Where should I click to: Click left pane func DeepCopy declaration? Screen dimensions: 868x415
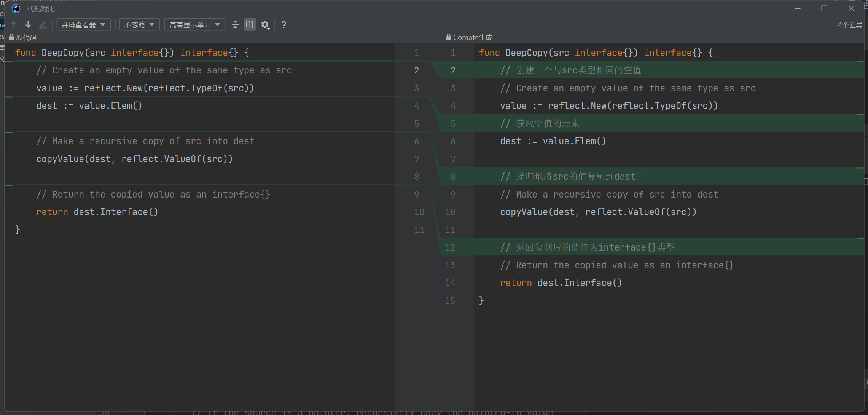click(x=132, y=53)
